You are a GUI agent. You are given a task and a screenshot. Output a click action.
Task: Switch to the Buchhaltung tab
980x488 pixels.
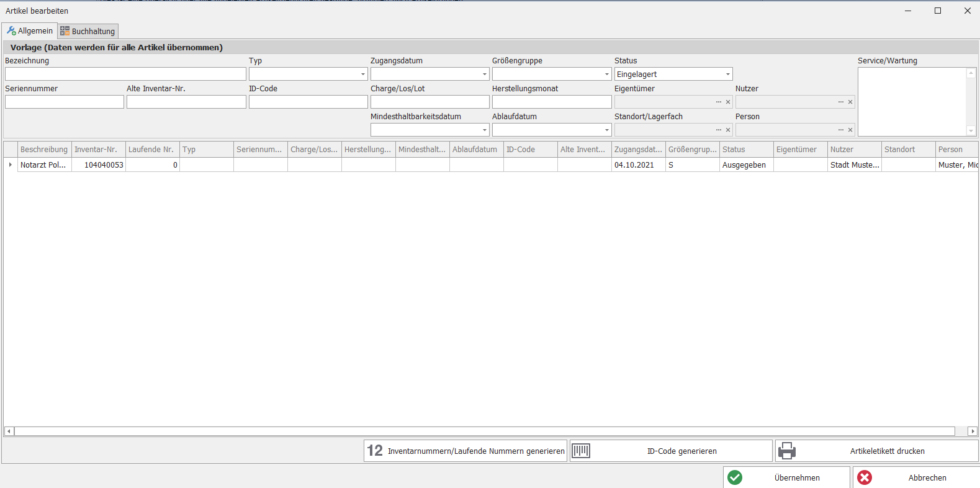pyautogui.click(x=88, y=31)
